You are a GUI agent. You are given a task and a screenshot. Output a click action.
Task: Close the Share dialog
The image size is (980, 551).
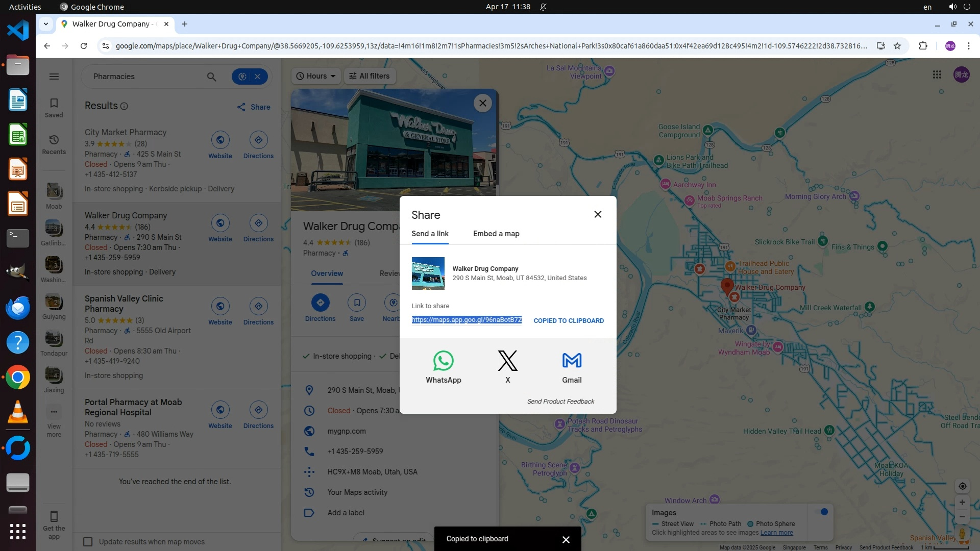pyautogui.click(x=598, y=214)
